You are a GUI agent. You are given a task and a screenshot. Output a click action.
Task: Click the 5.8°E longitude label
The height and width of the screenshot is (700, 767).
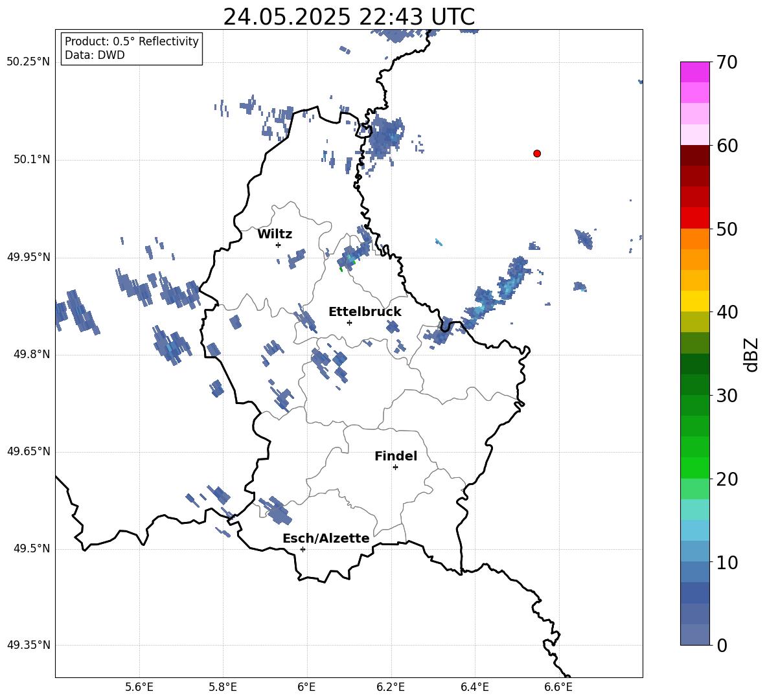click(223, 687)
